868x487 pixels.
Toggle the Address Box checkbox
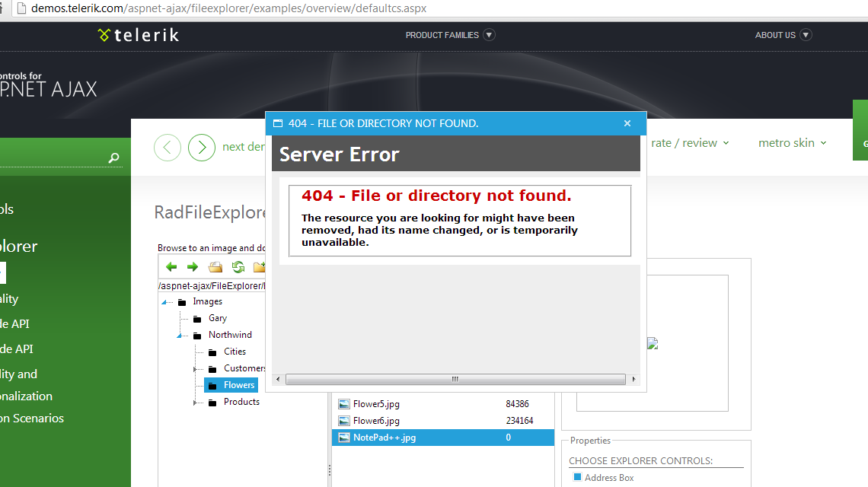pyautogui.click(x=577, y=477)
